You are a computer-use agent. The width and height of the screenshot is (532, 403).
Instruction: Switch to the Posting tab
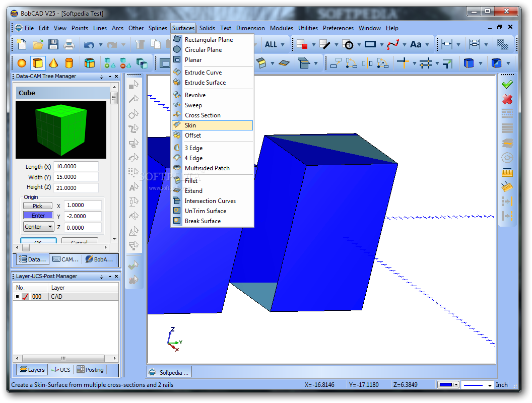(x=90, y=370)
